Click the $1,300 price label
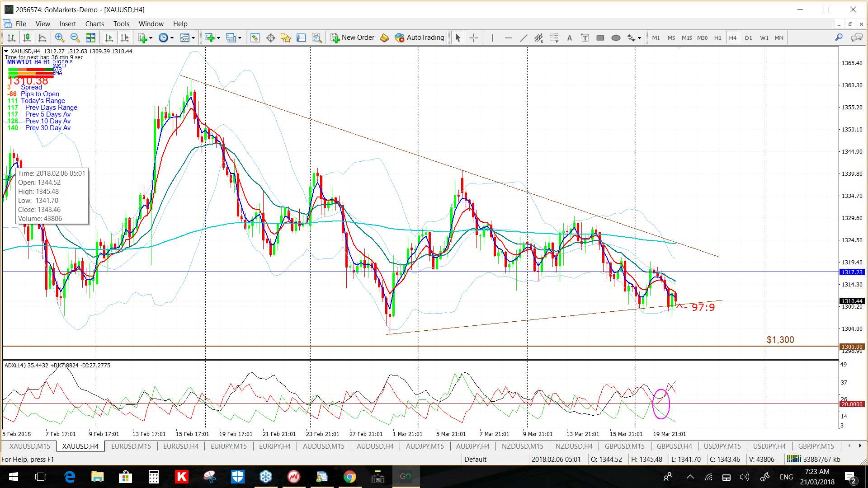This screenshot has width=868, height=488. (x=780, y=340)
